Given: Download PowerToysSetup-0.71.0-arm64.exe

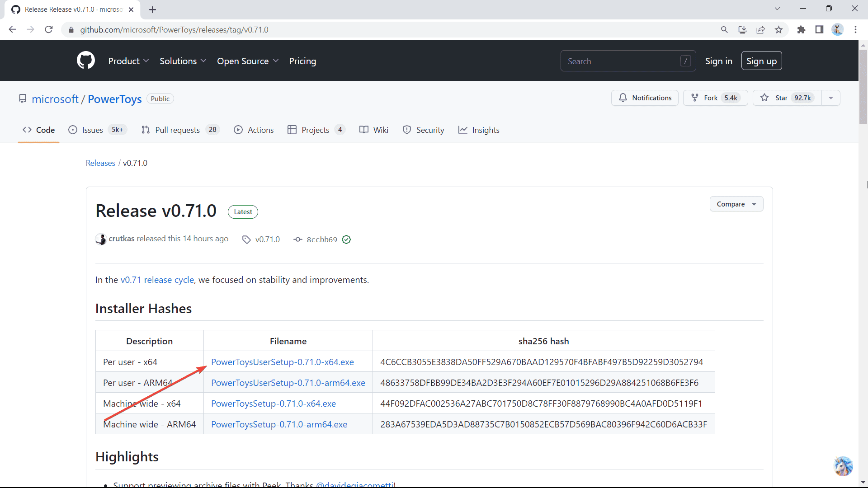Looking at the screenshot, I should click(279, 424).
